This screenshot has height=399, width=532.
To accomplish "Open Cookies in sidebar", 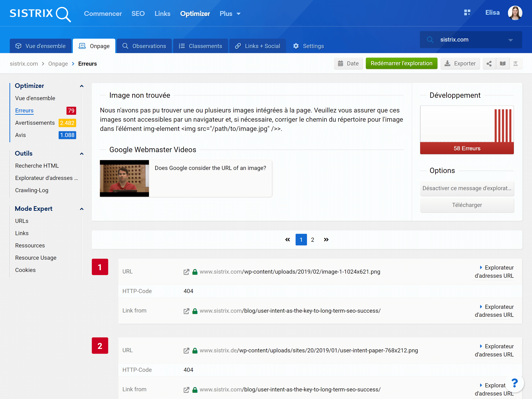I will point(25,270).
